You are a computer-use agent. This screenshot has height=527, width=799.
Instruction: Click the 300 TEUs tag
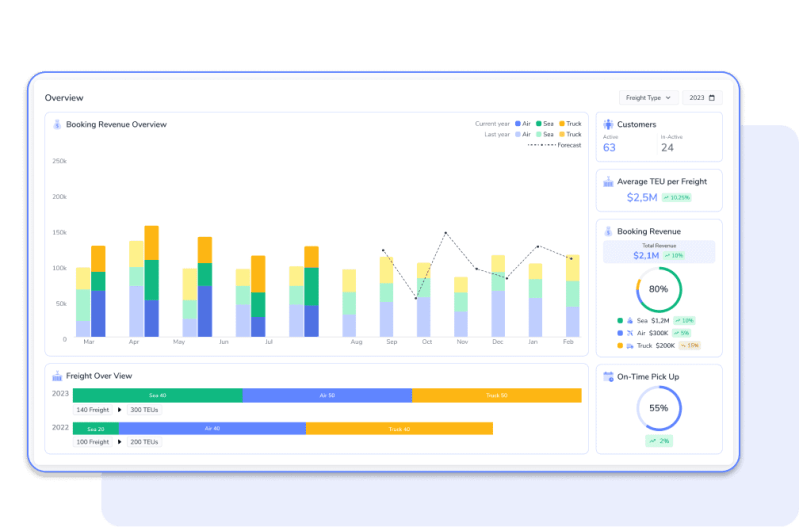point(144,410)
